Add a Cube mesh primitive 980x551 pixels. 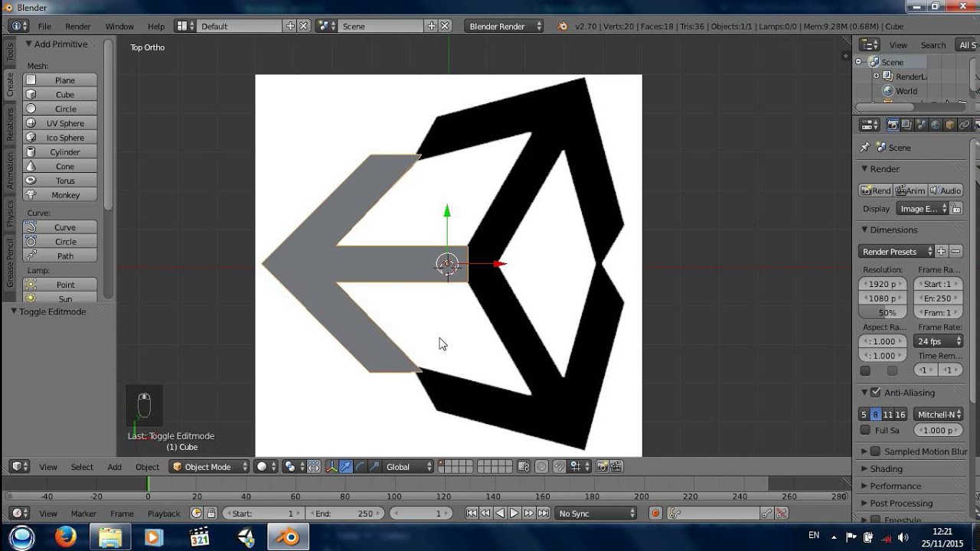(x=60, y=94)
